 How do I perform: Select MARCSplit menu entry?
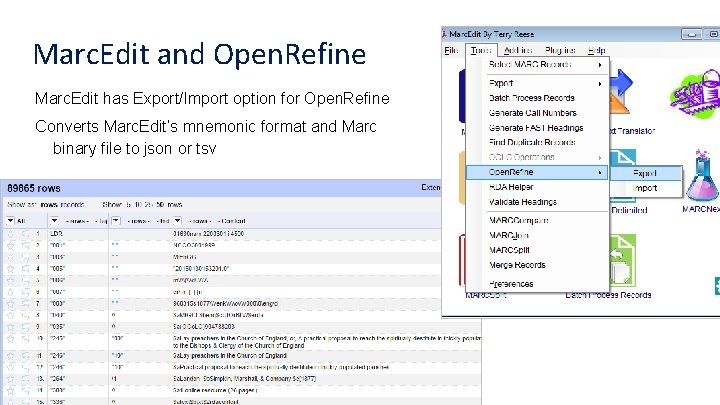tap(509, 250)
